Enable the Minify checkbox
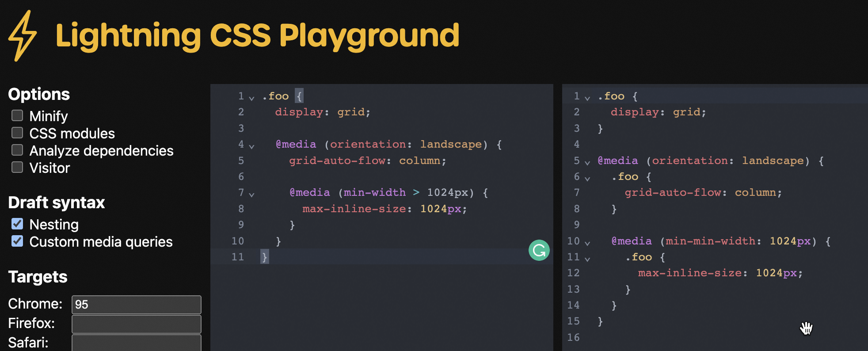 (x=17, y=115)
